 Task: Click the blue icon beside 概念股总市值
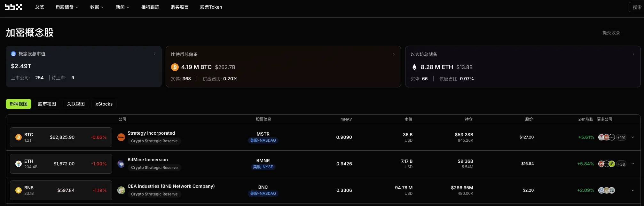click(13, 54)
